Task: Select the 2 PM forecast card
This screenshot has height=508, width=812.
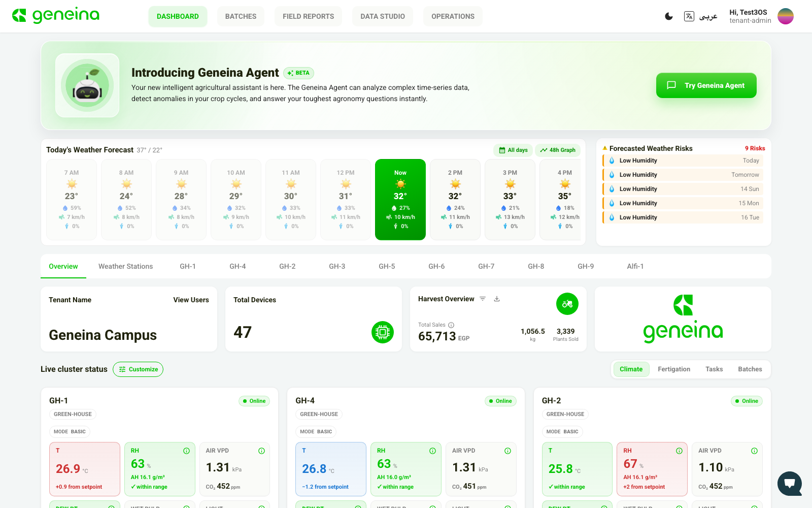Action: point(455,199)
